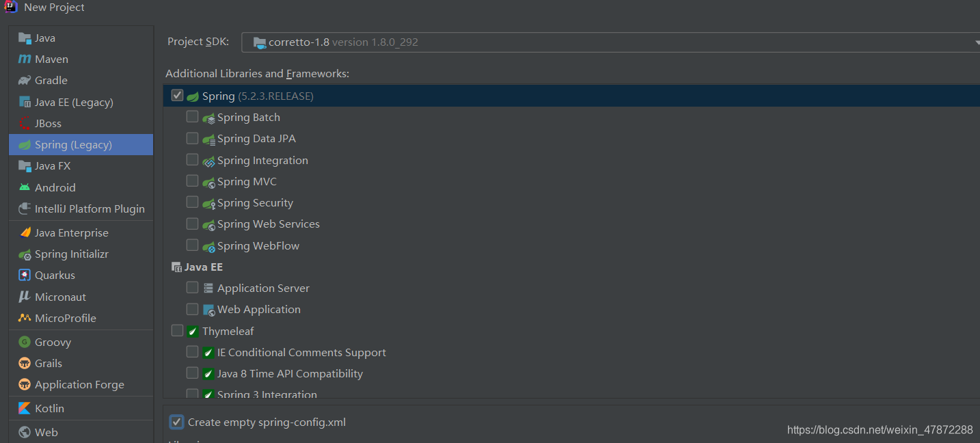Click the Spring Data JPA icon
Image resolution: width=980 pixels, height=443 pixels.
pos(208,139)
